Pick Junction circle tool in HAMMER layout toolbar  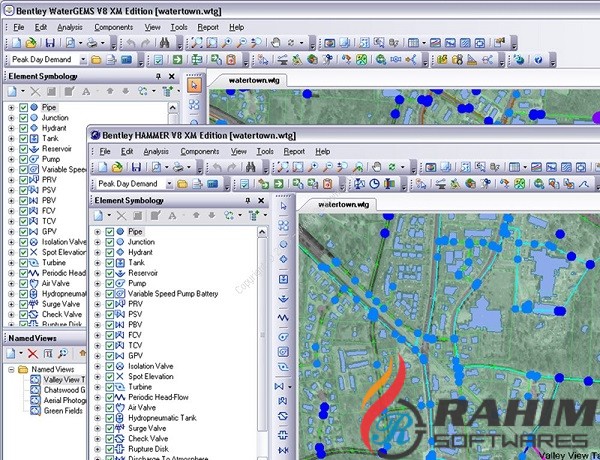coord(284,244)
